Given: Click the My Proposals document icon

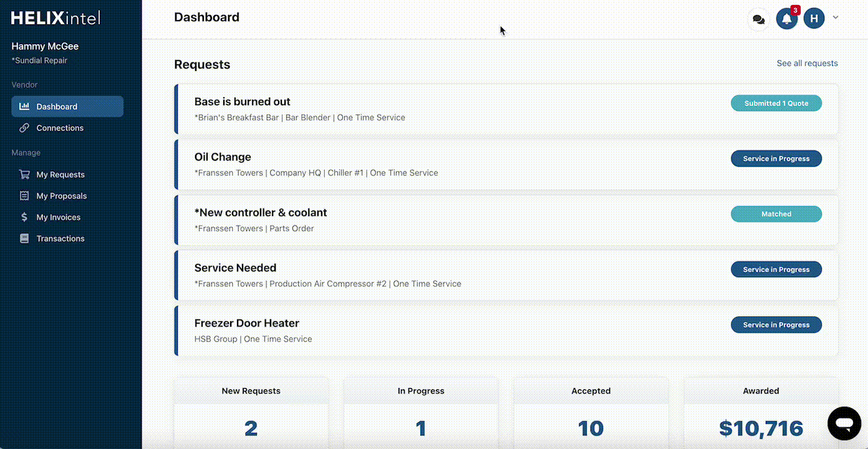Looking at the screenshot, I should tap(24, 196).
